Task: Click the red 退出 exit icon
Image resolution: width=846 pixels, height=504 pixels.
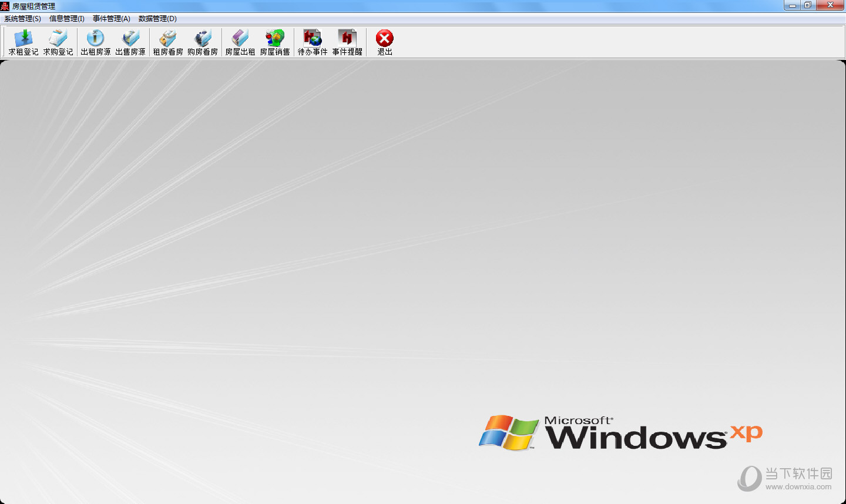Action: click(385, 42)
